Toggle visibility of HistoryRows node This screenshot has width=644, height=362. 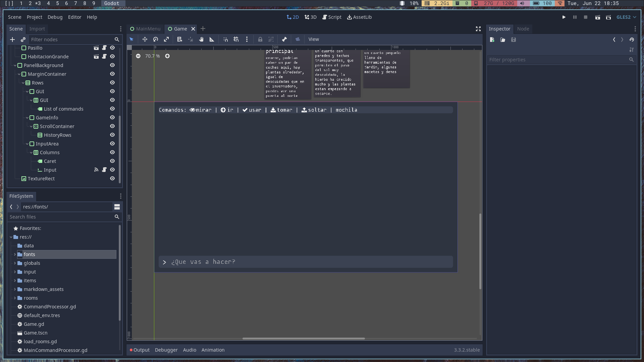click(112, 135)
